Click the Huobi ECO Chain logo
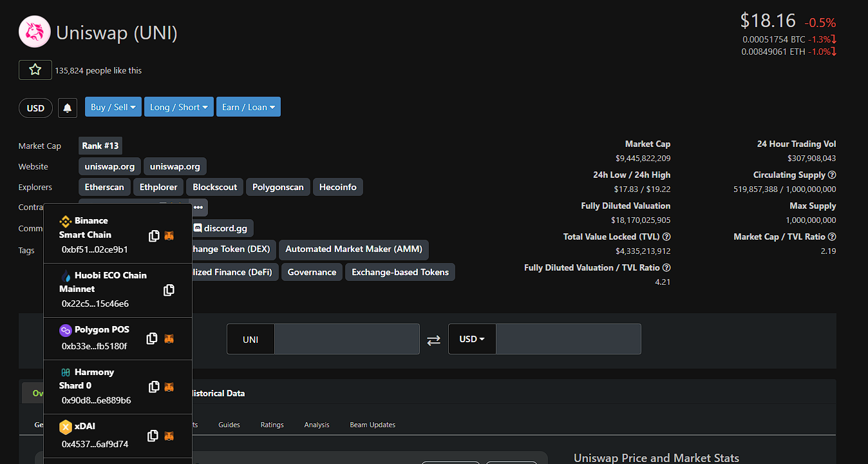868x464 pixels. 65,275
